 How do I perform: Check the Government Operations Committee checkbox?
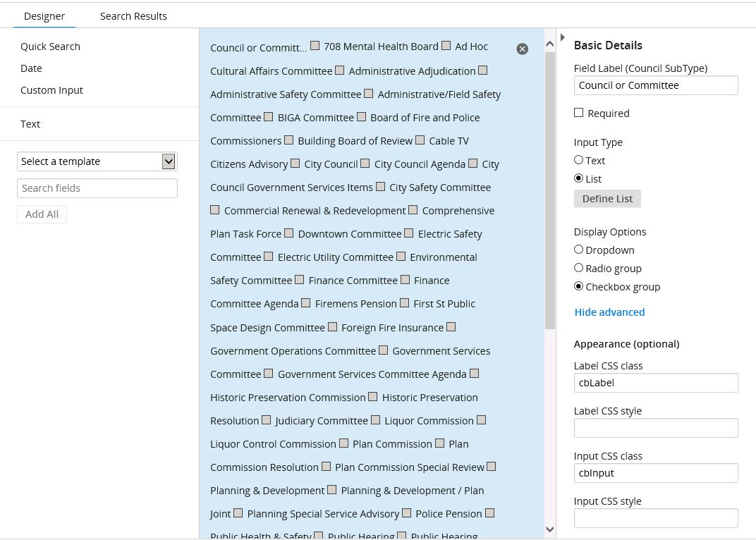point(451,327)
